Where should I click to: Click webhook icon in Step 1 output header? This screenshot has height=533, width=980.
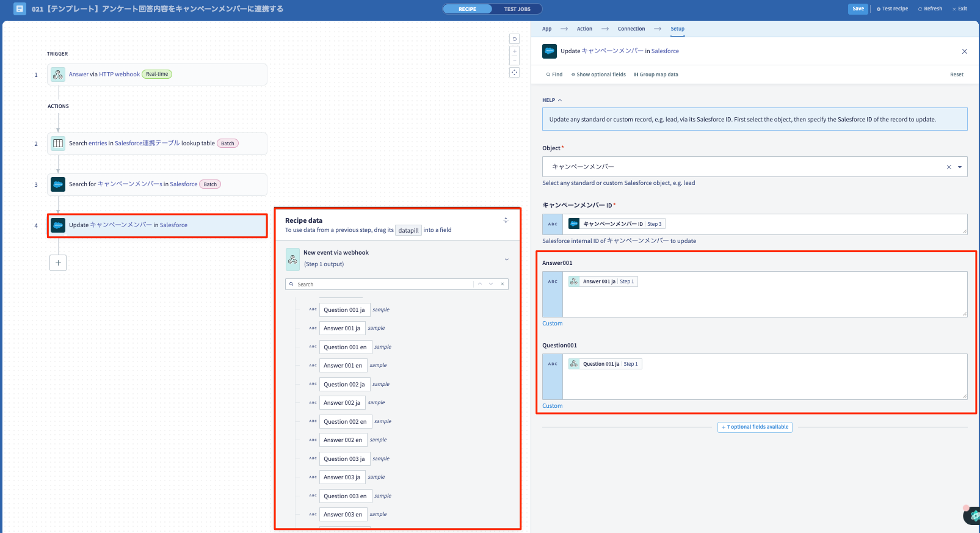tap(292, 259)
